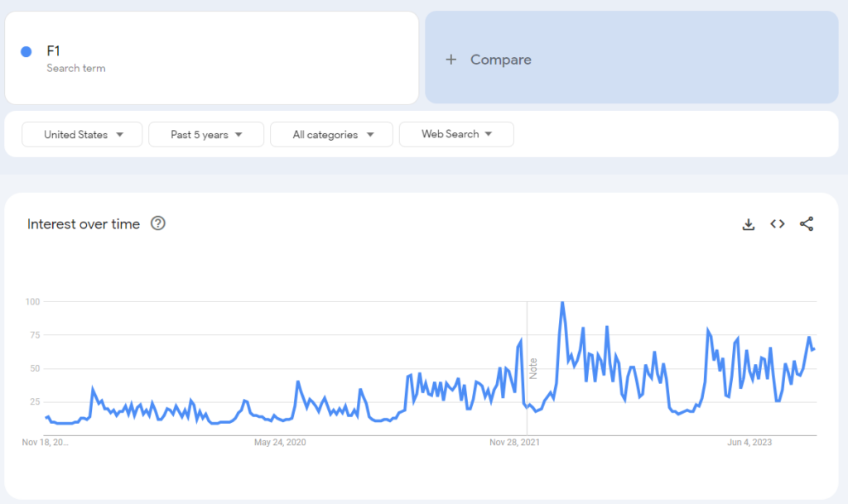Click the chart peak at value 100

[562, 303]
